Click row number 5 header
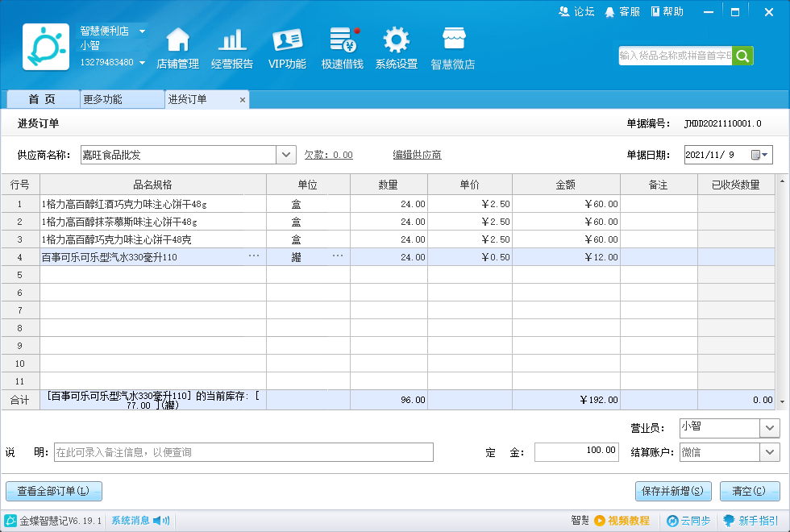Image resolution: width=790 pixels, height=532 pixels. [20, 275]
